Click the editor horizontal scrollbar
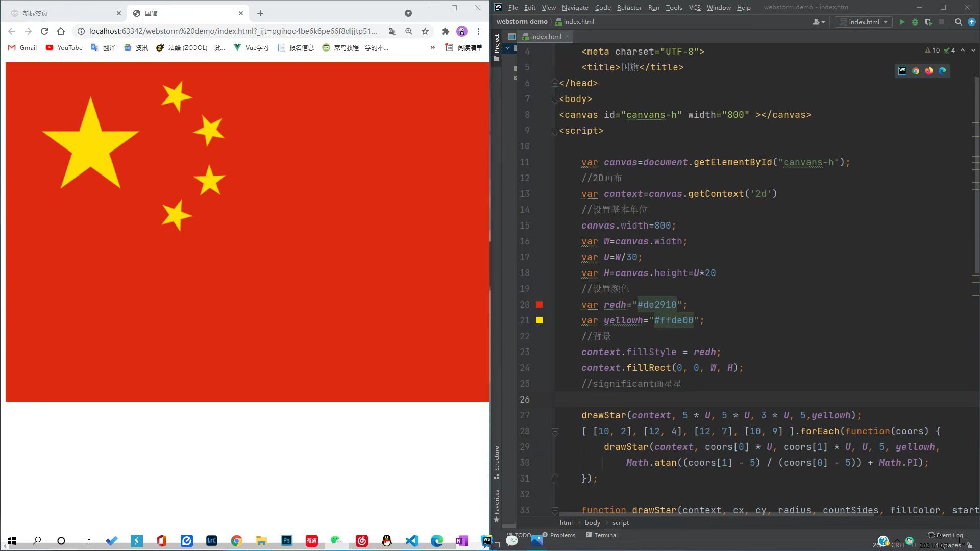This screenshot has width=980, height=551. (x=716, y=514)
